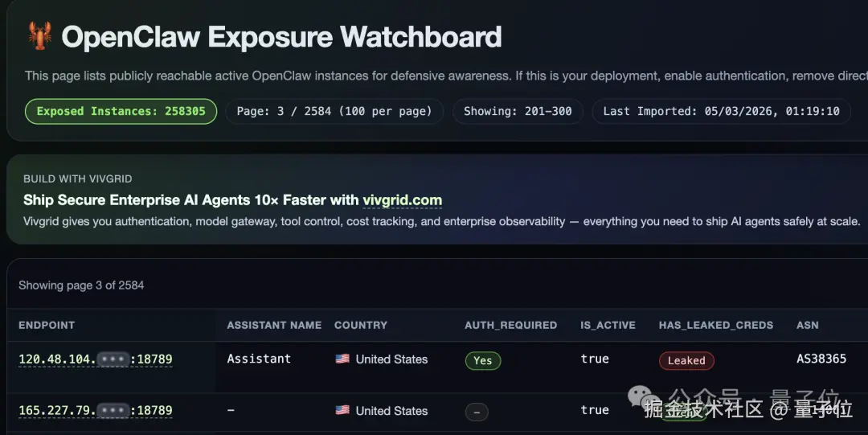
Task: Open endpoint 120.48.104 link
Action: tap(96, 359)
